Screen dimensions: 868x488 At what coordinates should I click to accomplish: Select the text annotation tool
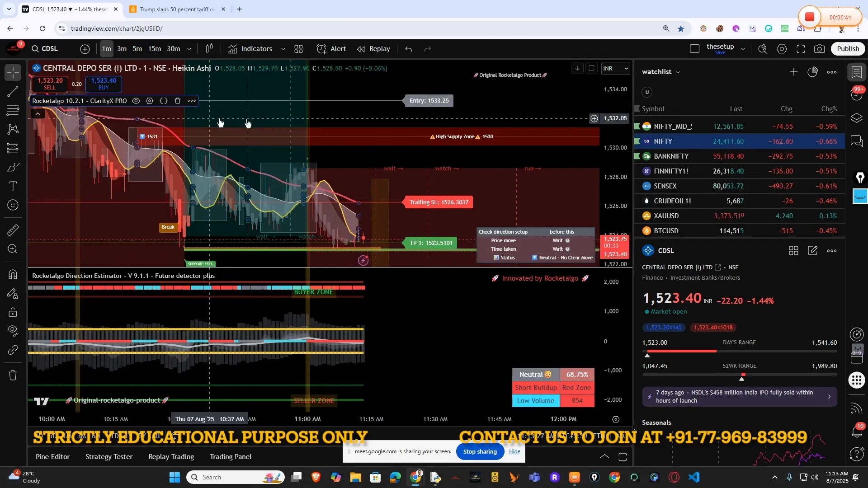click(x=13, y=186)
